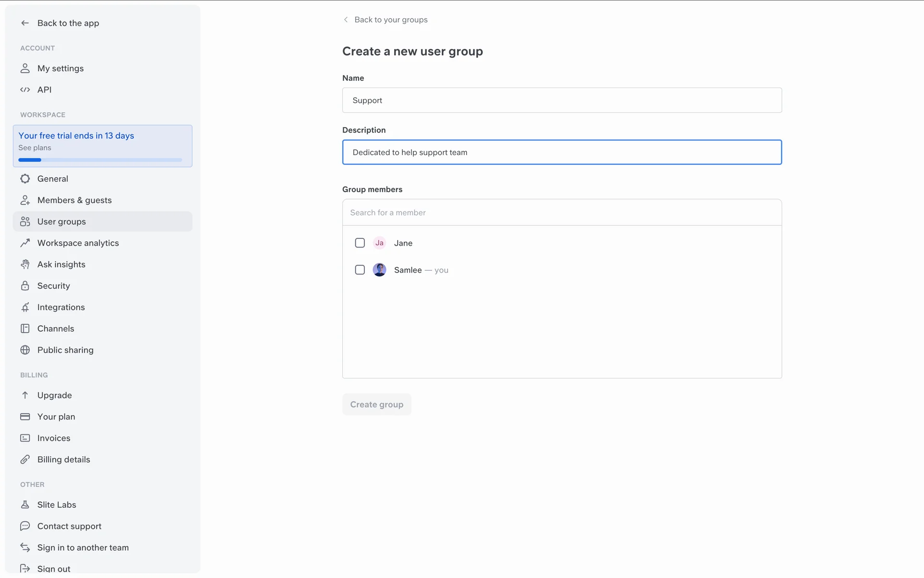Click the Security lock icon
Image resolution: width=924 pixels, height=578 pixels.
pos(25,286)
